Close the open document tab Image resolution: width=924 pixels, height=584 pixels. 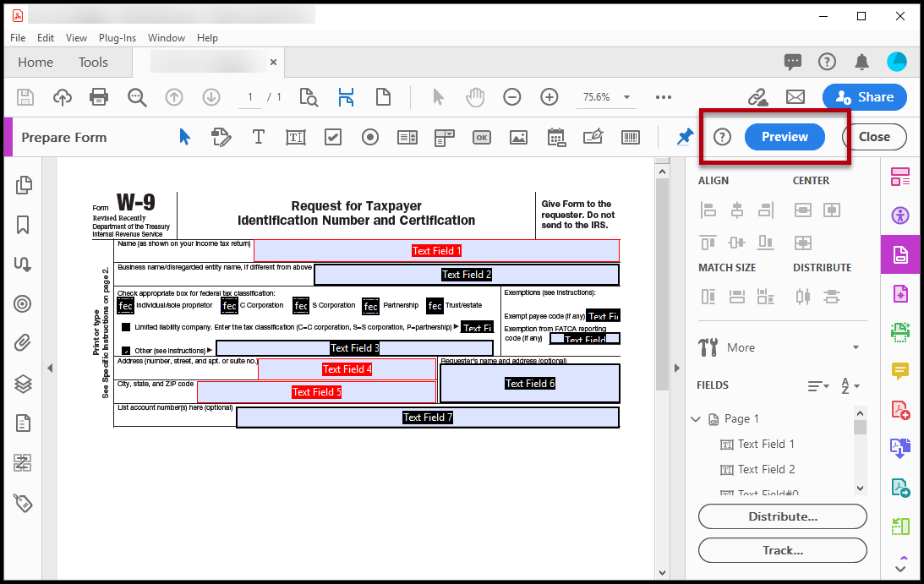pos(273,62)
